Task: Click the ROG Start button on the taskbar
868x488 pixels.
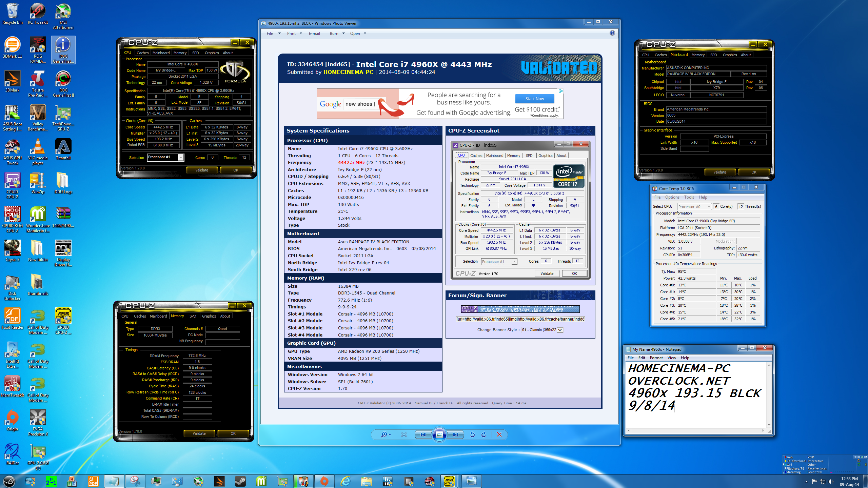Action: click(x=9, y=481)
